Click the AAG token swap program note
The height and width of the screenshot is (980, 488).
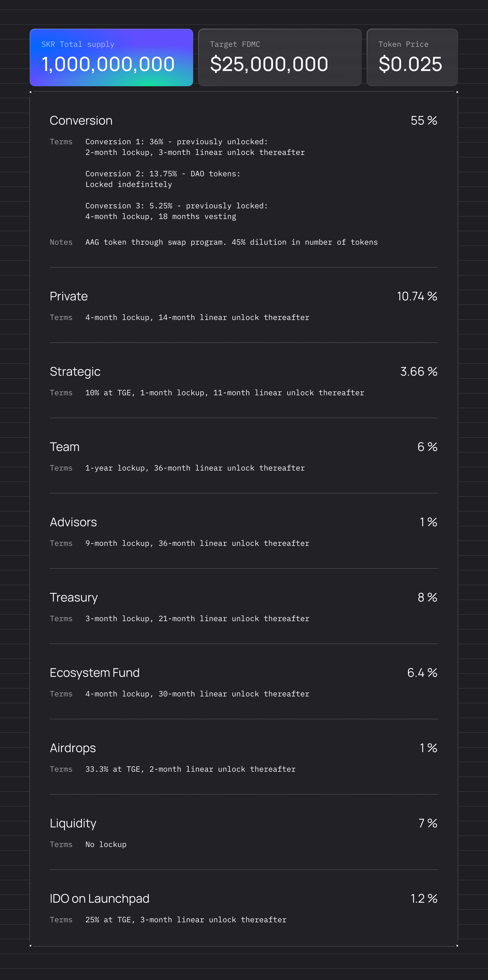[232, 242]
